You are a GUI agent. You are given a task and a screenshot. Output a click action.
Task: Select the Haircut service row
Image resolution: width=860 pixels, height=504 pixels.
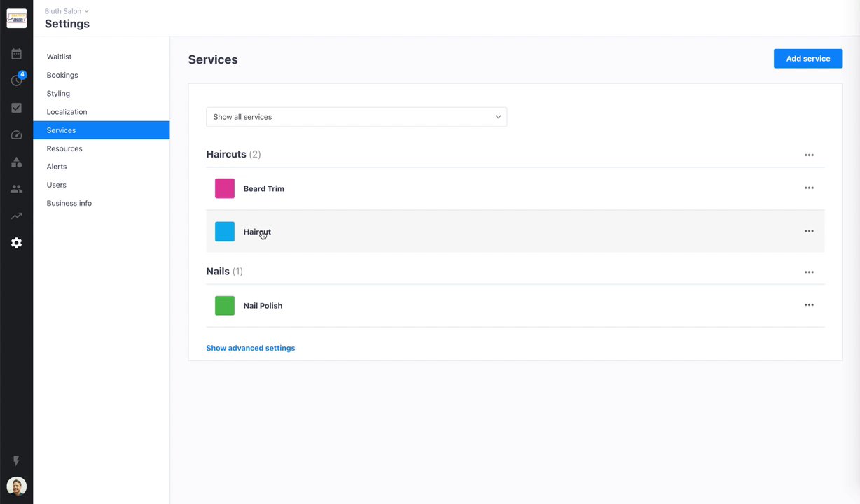[490, 231]
